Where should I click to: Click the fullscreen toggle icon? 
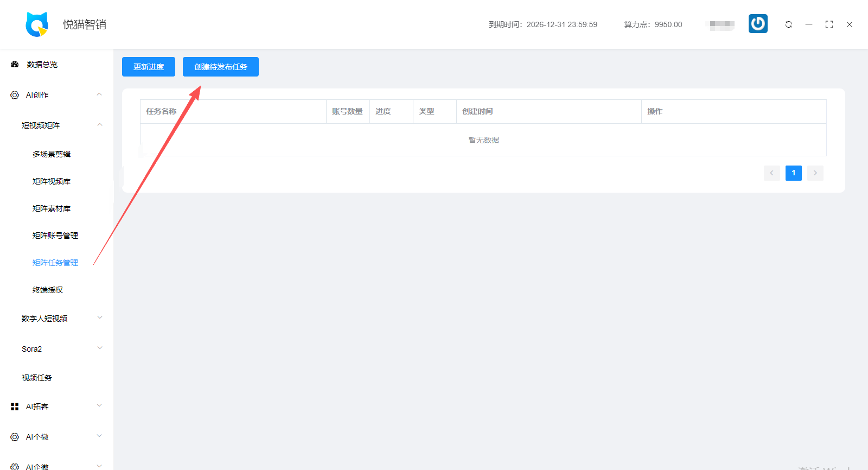pyautogui.click(x=829, y=24)
